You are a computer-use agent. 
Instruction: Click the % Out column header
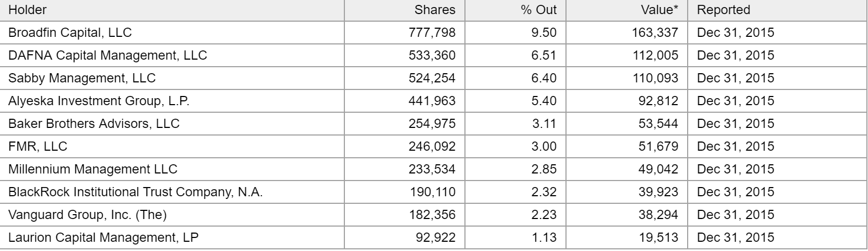(538, 10)
